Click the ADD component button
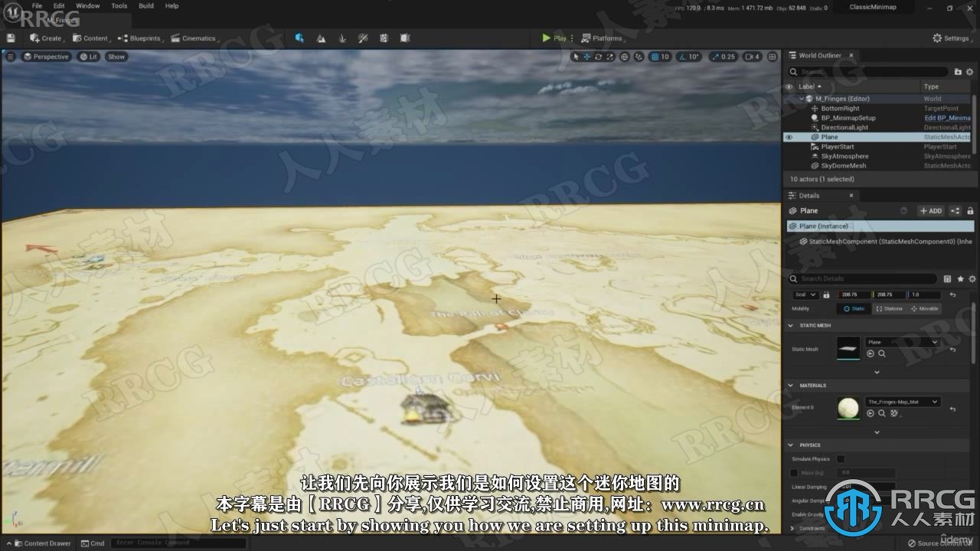 pos(931,210)
